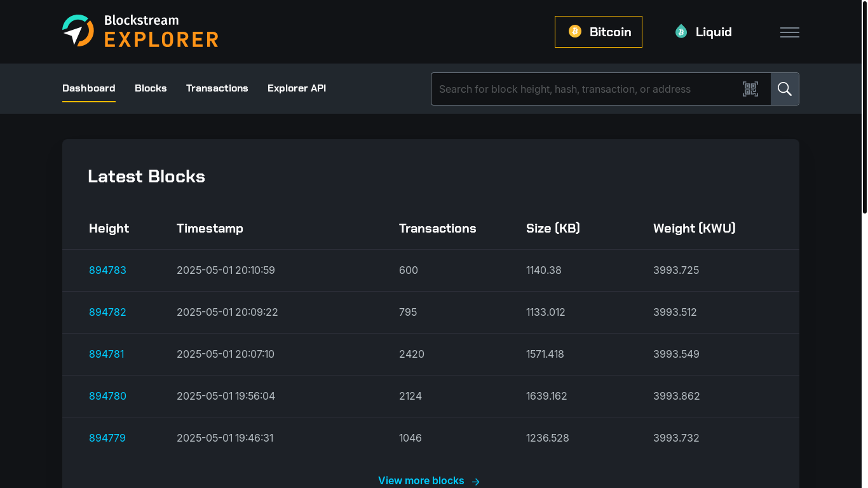Screen dimensions: 868x488
Task: Switch to the Liquid network
Action: pyautogui.click(x=703, y=32)
